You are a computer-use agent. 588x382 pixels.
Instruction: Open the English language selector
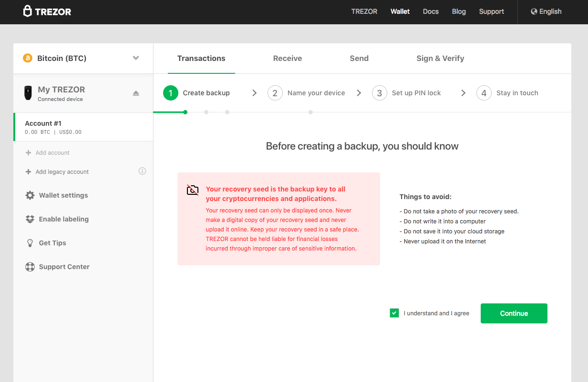pos(546,11)
